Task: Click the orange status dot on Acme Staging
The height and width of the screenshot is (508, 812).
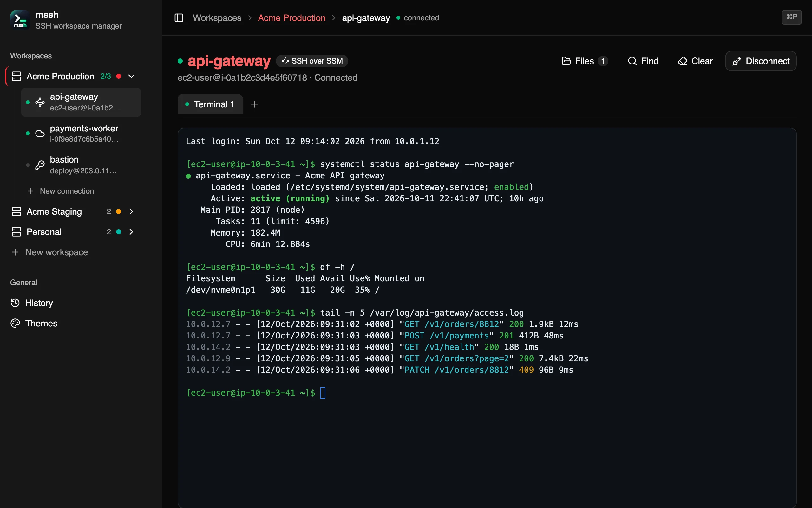Action: [x=118, y=211]
